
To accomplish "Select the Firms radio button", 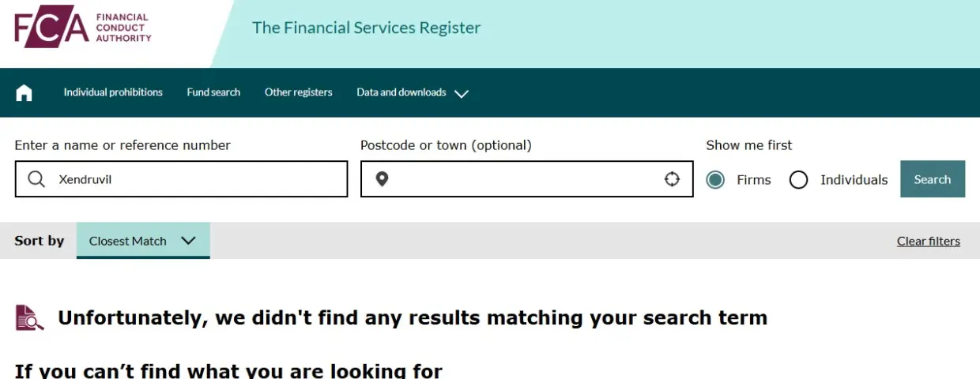I will tap(715, 180).
